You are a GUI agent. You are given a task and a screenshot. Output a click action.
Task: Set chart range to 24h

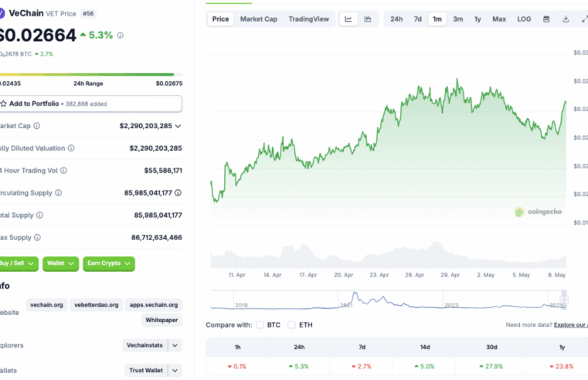pos(396,19)
